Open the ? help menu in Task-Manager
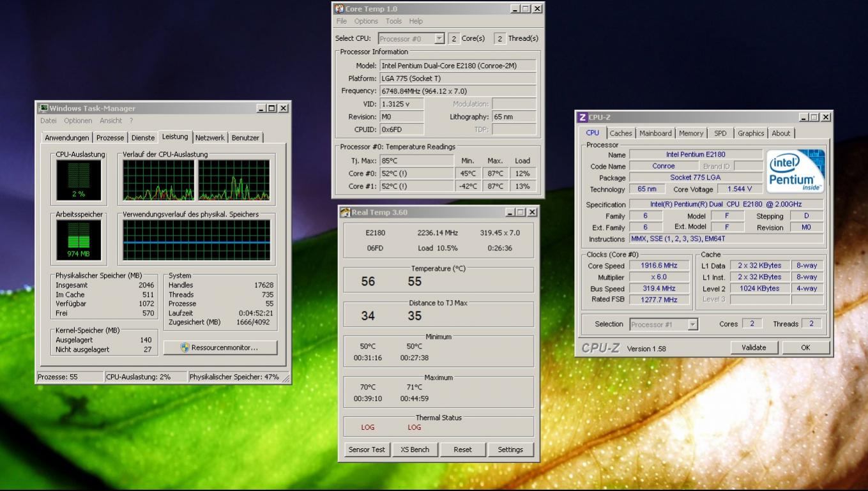The width and height of the screenshot is (868, 491). [131, 121]
